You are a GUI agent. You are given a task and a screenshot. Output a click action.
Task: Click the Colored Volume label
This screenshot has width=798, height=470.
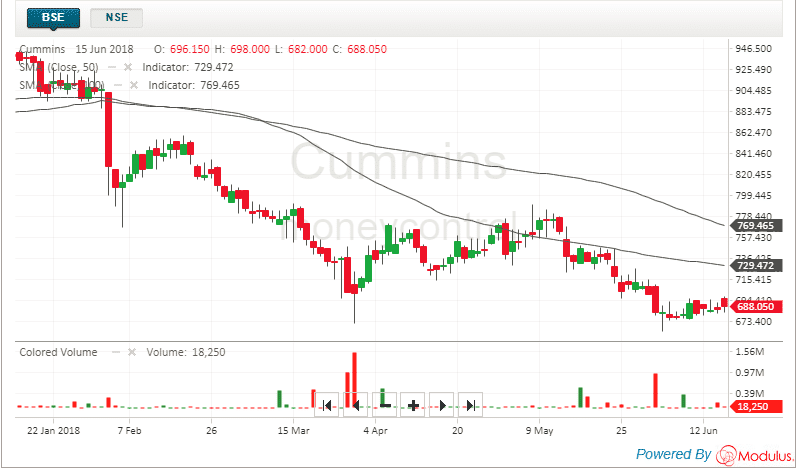pyautogui.click(x=58, y=352)
